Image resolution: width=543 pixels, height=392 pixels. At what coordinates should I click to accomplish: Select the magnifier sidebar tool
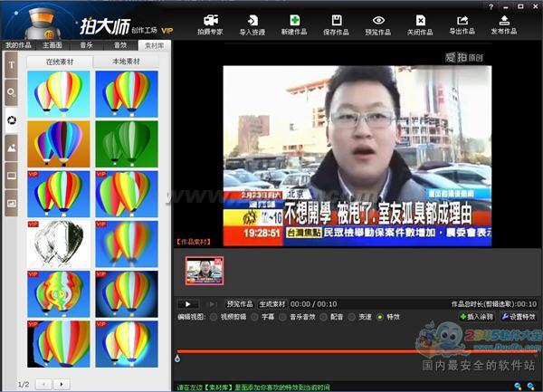(12, 92)
